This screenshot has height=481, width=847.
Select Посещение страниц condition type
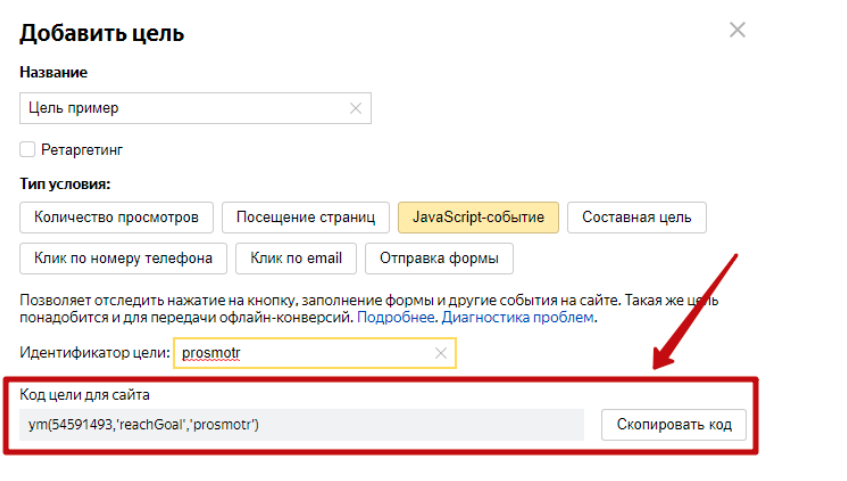pyautogui.click(x=305, y=217)
